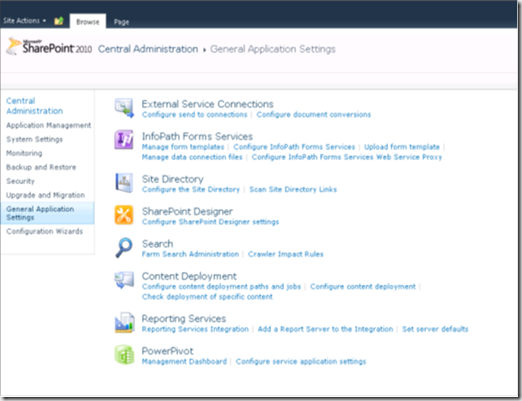Go to System Settings in sidebar

click(x=34, y=139)
